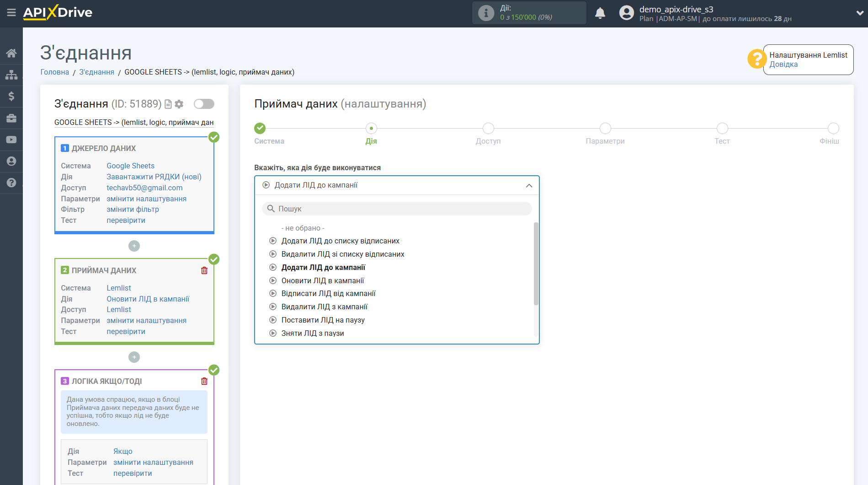
Task: Expand the account dropdown arrow
Action: pos(859,13)
